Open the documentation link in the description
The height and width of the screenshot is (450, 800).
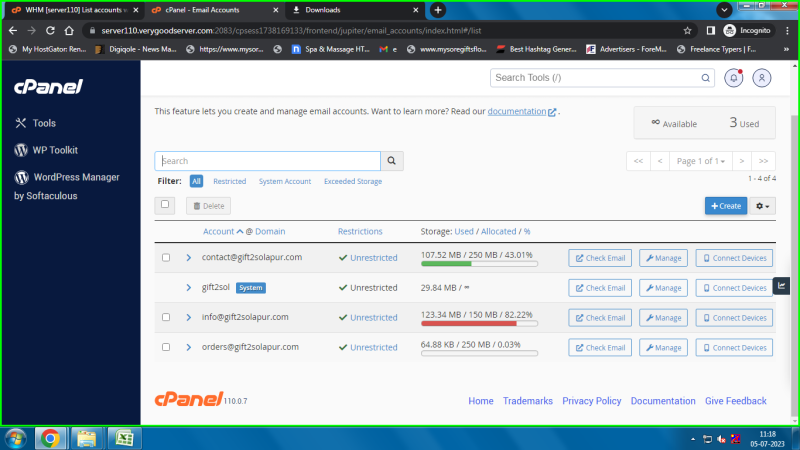click(x=516, y=112)
